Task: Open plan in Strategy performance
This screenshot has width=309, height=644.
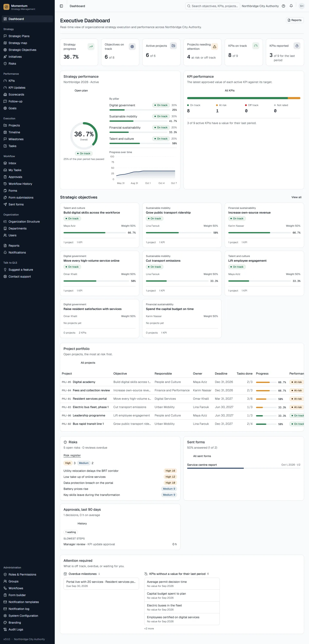Action: (81, 91)
